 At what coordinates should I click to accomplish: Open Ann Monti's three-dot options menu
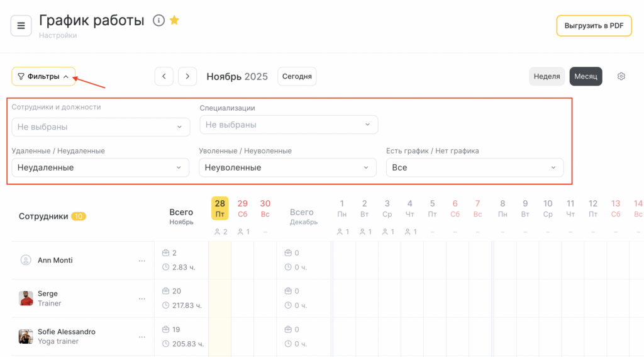pyautogui.click(x=142, y=261)
